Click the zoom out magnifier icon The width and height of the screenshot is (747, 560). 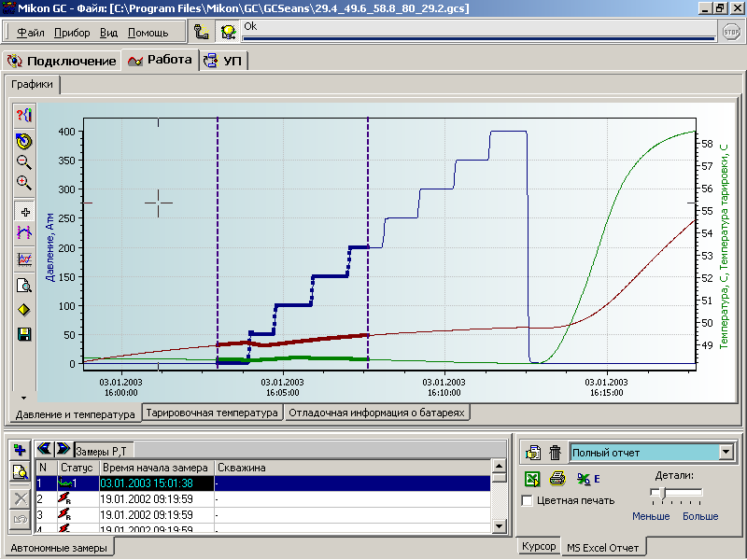[25, 162]
